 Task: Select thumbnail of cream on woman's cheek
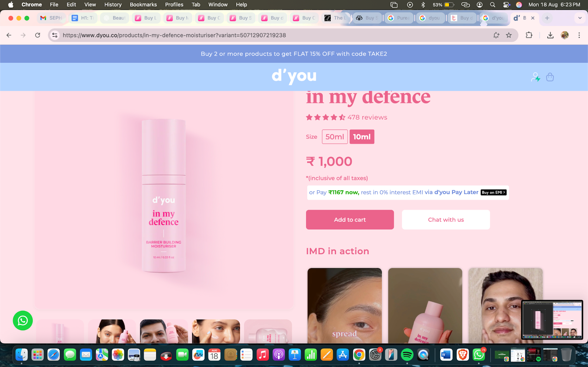tap(216, 331)
